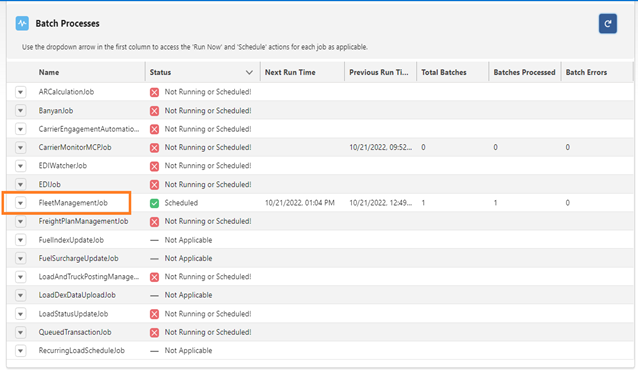
Task: Click the 'Scheduled' status text
Action: click(x=181, y=203)
